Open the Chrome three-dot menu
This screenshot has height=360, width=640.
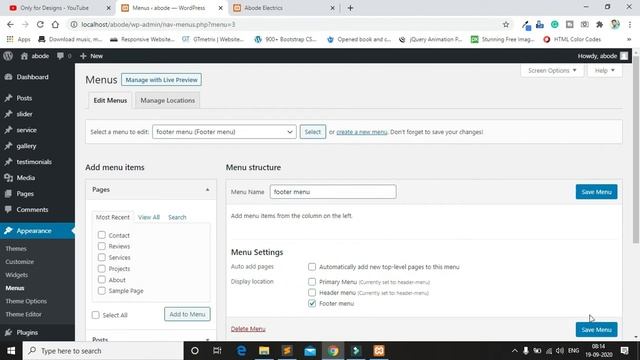pos(630,24)
